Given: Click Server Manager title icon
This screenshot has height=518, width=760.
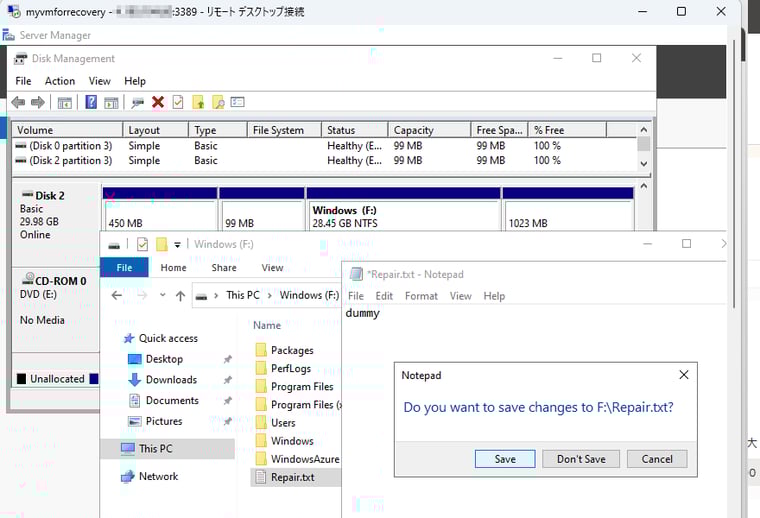Looking at the screenshot, I should (8, 35).
